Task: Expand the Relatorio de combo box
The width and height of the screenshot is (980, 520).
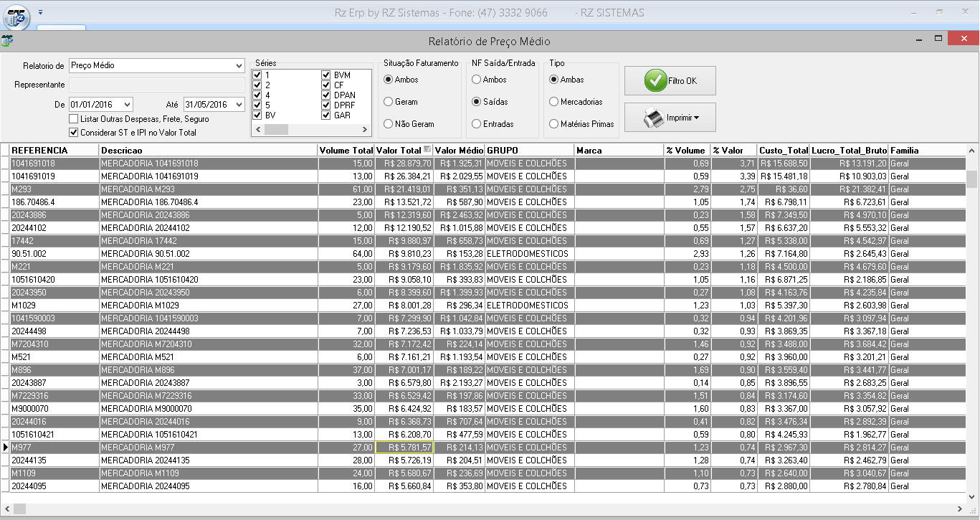Action: [x=239, y=66]
